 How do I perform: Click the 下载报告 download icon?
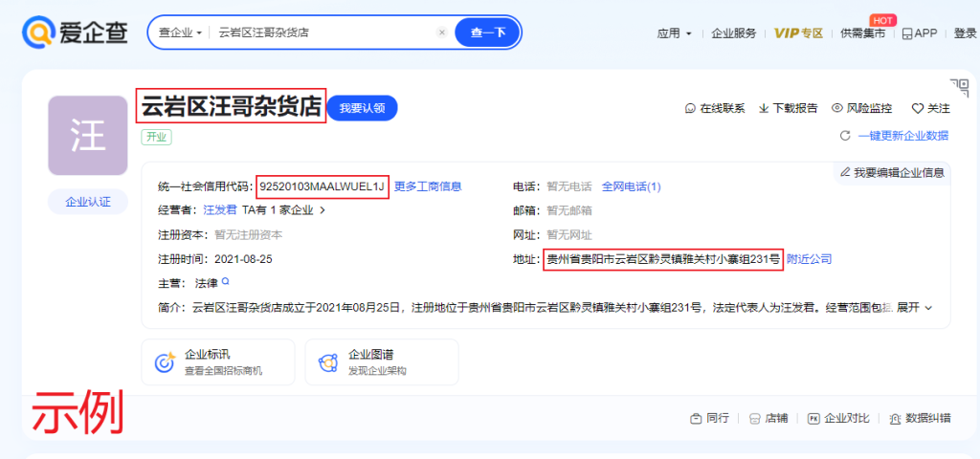click(764, 109)
